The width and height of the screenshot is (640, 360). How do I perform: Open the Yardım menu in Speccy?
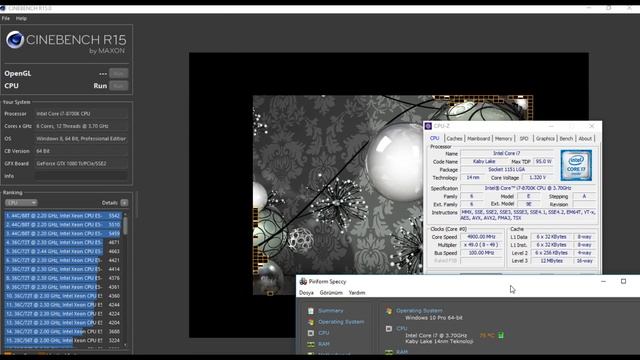(x=357, y=293)
